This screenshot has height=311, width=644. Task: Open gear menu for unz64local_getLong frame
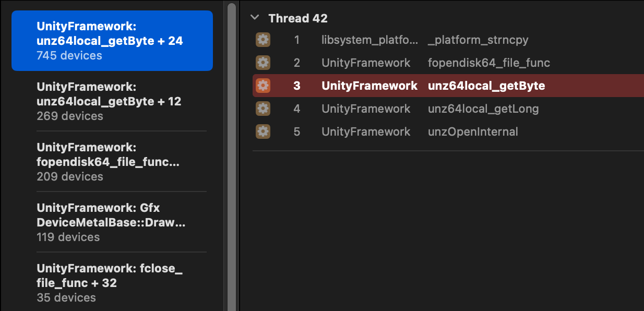(263, 109)
